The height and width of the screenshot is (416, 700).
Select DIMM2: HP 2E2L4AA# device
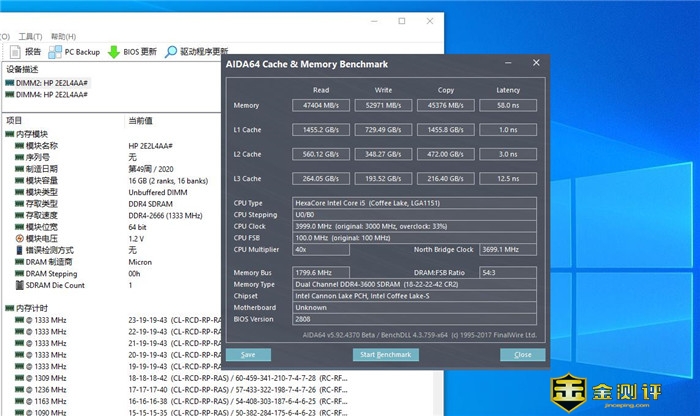(x=48, y=83)
